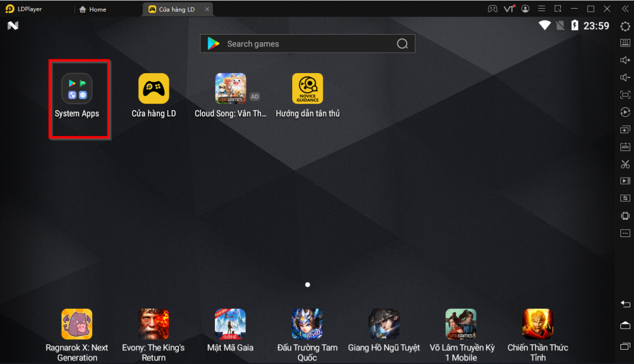Show Android recent apps
The width and height of the screenshot is (634, 364).
point(625,346)
